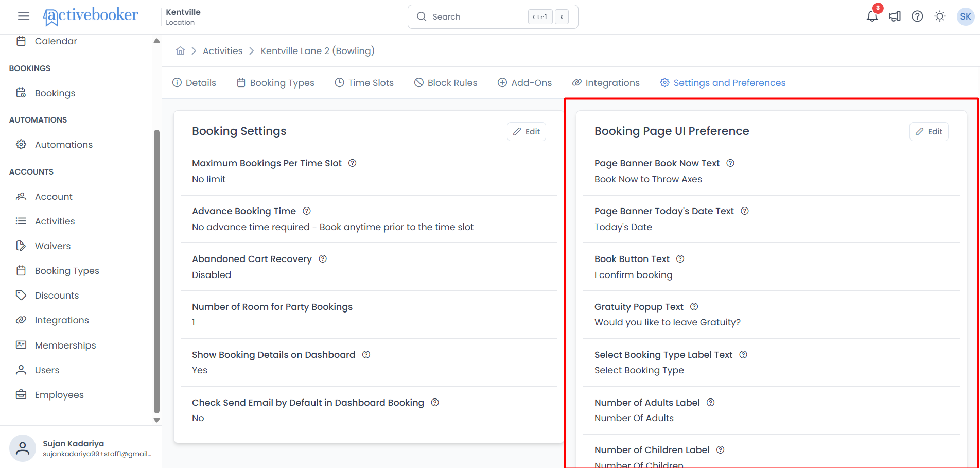The image size is (980, 468).
Task: Open Employees in the sidebar
Action: pos(59,395)
